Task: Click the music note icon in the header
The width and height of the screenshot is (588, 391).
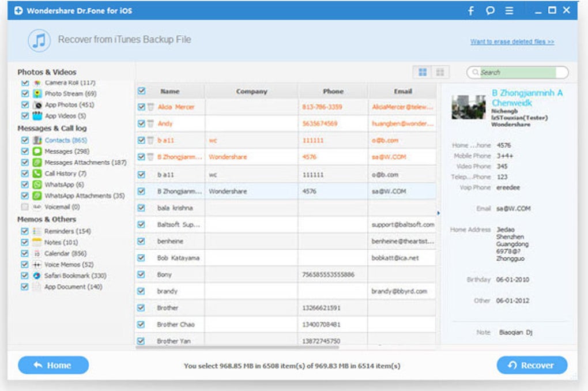Action: tap(39, 40)
